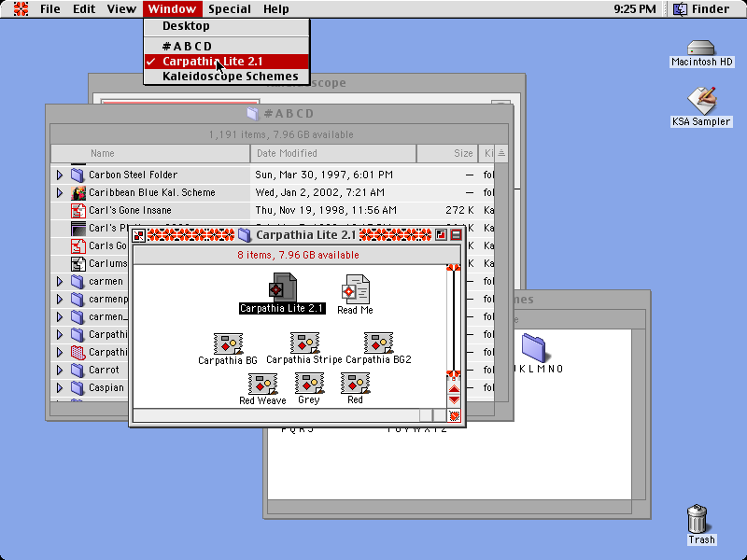This screenshot has width=747, height=560.
Task: Expand the carmen_ folder disclosure triangle
Action: coord(60,316)
